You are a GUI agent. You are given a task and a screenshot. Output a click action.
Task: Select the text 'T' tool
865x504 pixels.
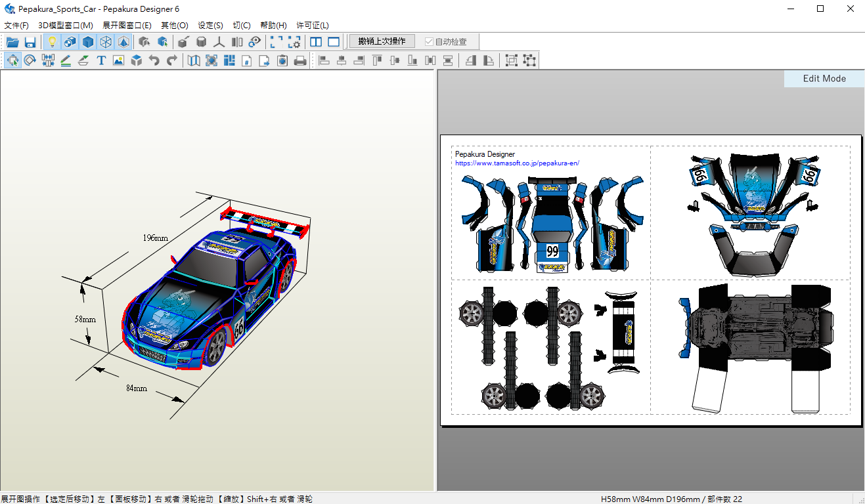click(x=101, y=61)
